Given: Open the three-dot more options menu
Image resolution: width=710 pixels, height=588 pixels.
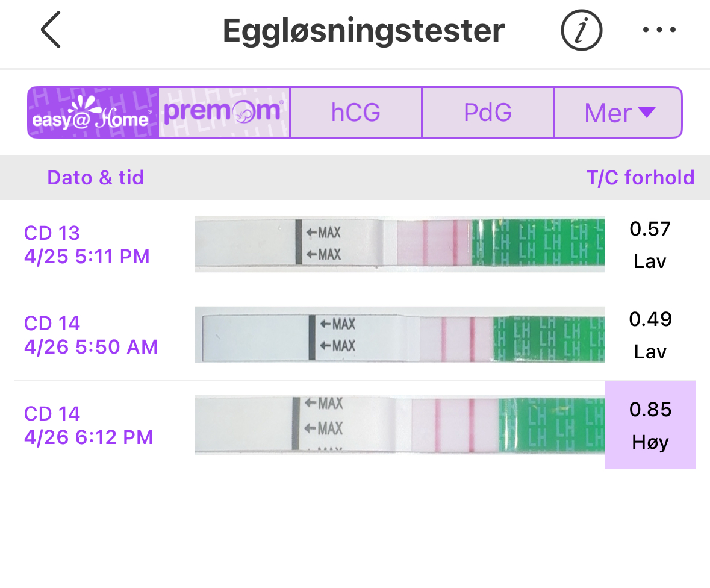Looking at the screenshot, I should click(659, 30).
